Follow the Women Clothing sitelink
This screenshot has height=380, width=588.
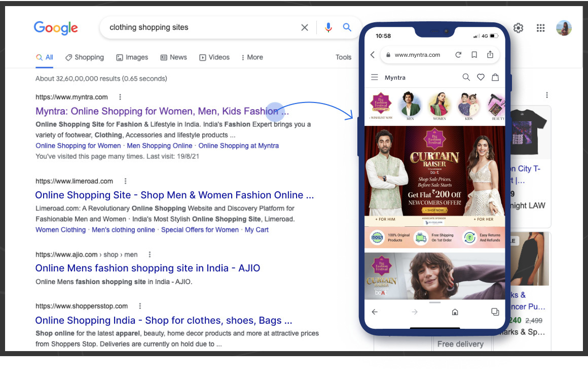click(61, 230)
